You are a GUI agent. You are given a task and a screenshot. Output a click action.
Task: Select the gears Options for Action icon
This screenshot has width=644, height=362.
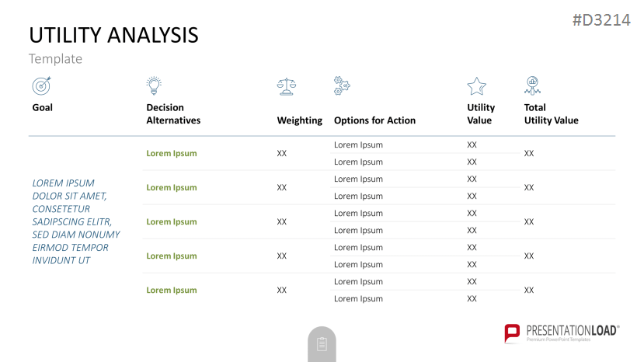[x=342, y=85]
